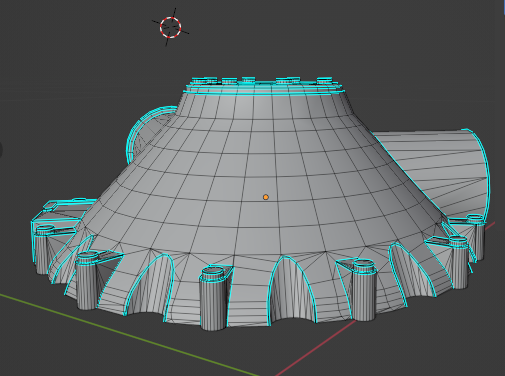Viewport: 505px width, 376px height.
Task: Click the top flat rim of the cone
Action: tap(265, 88)
